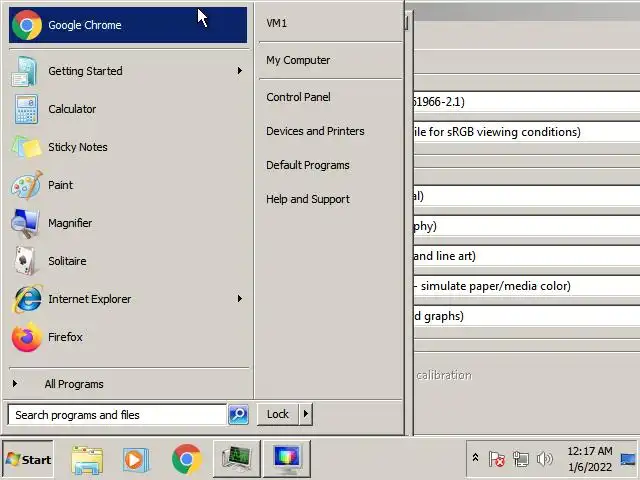Open Default Programs
Viewport: 640px width, 480px height.
pos(308,165)
